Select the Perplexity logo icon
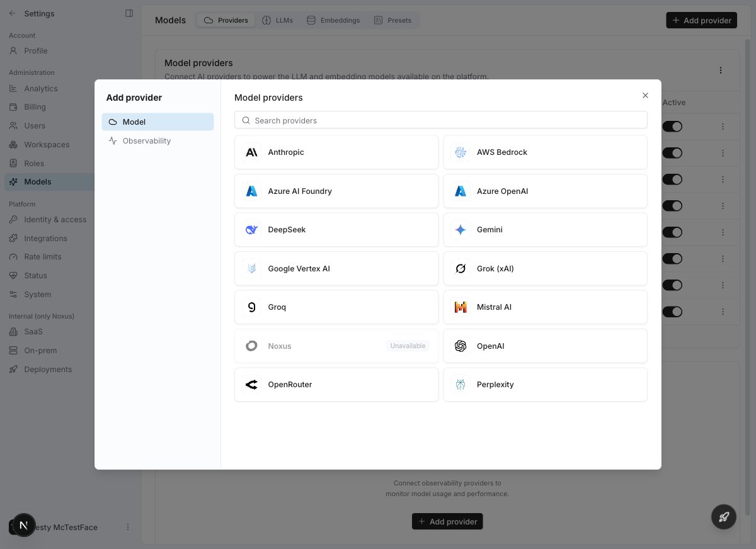756x549 pixels. tap(461, 385)
